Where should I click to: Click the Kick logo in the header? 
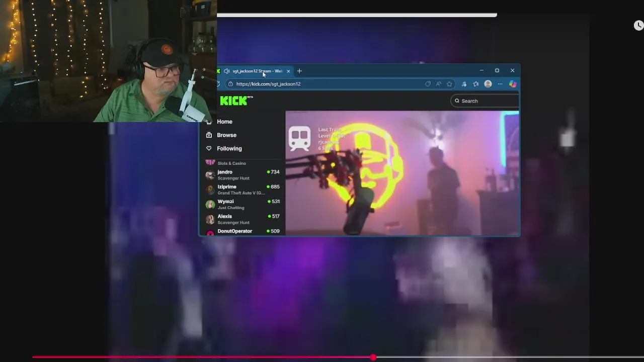coord(234,101)
